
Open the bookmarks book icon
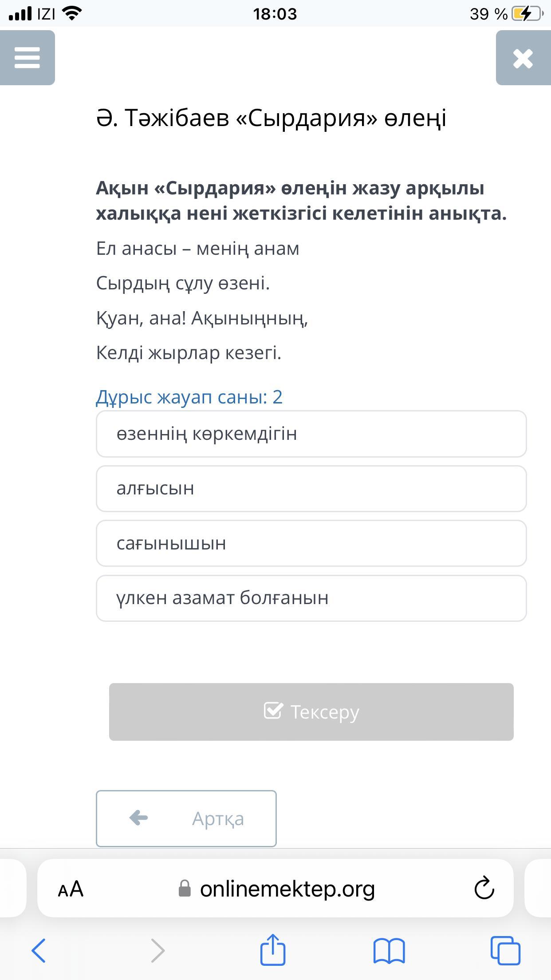pyautogui.click(x=389, y=951)
